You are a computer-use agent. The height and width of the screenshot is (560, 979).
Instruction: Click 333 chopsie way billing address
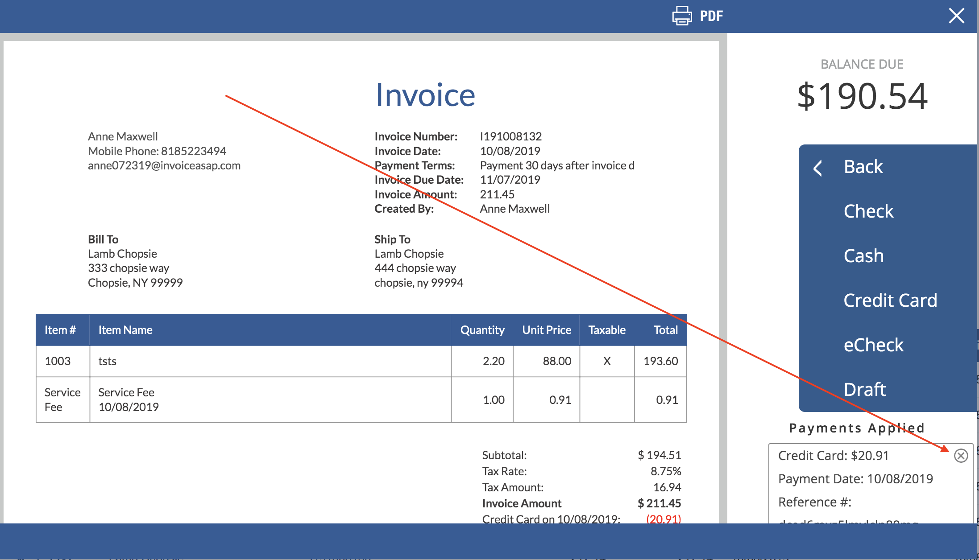129,268
